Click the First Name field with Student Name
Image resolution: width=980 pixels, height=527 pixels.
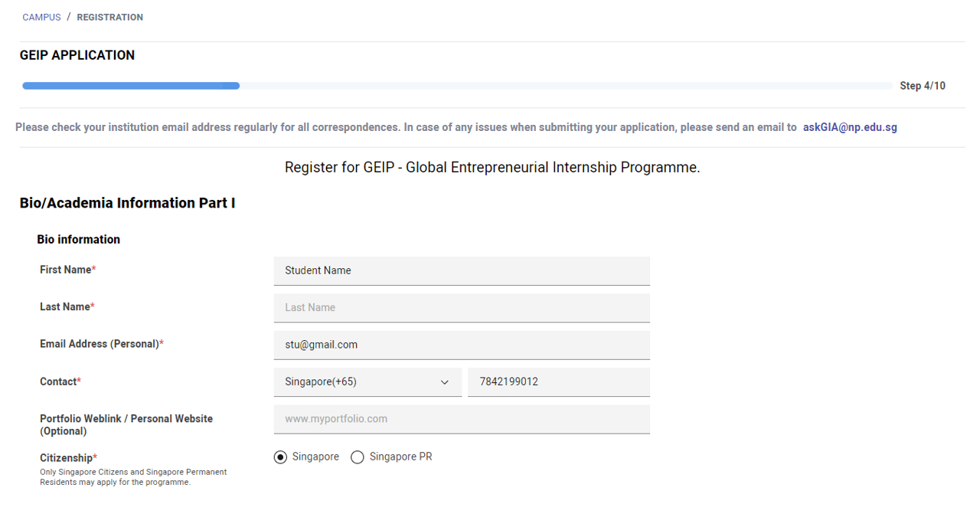coord(462,270)
